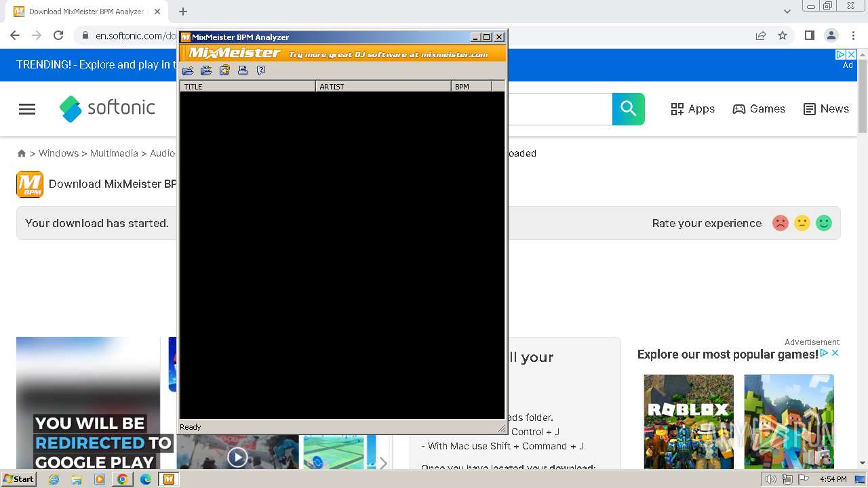The height and width of the screenshot is (488, 868).
Task: Click Softonic green search button
Action: point(629,108)
